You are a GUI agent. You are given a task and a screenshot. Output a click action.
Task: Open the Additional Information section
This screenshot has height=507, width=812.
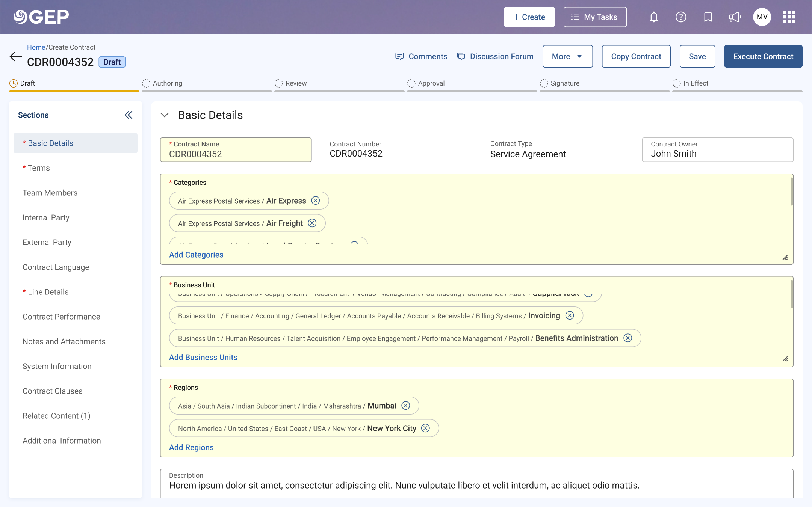coord(76,441)
